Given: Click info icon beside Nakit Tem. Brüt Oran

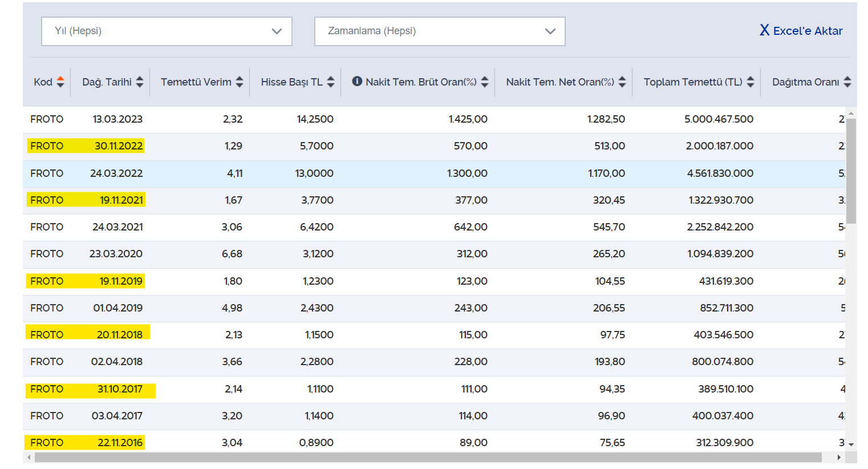Looking at the screenshot, I should [x=357, y=81].
